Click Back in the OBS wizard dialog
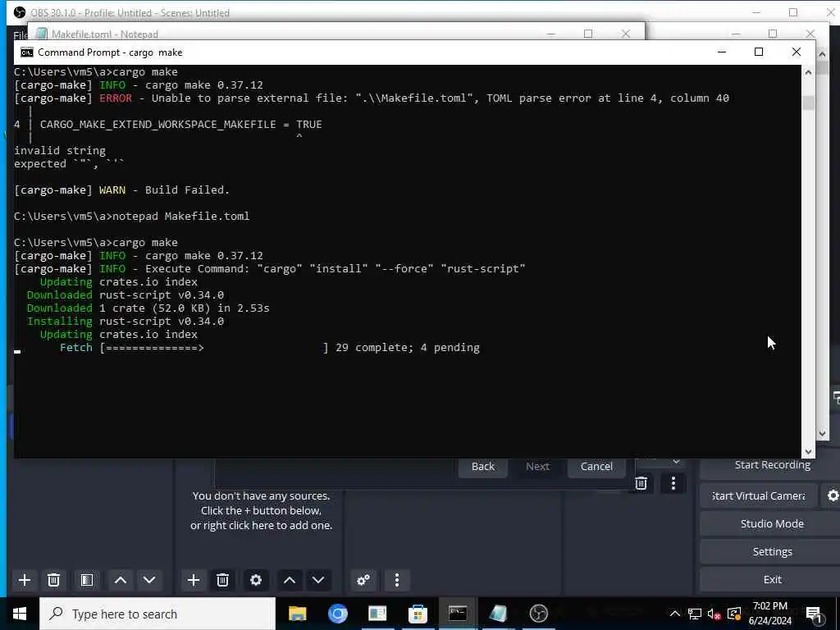Screen dimensions: 840x630 (482, 467)
